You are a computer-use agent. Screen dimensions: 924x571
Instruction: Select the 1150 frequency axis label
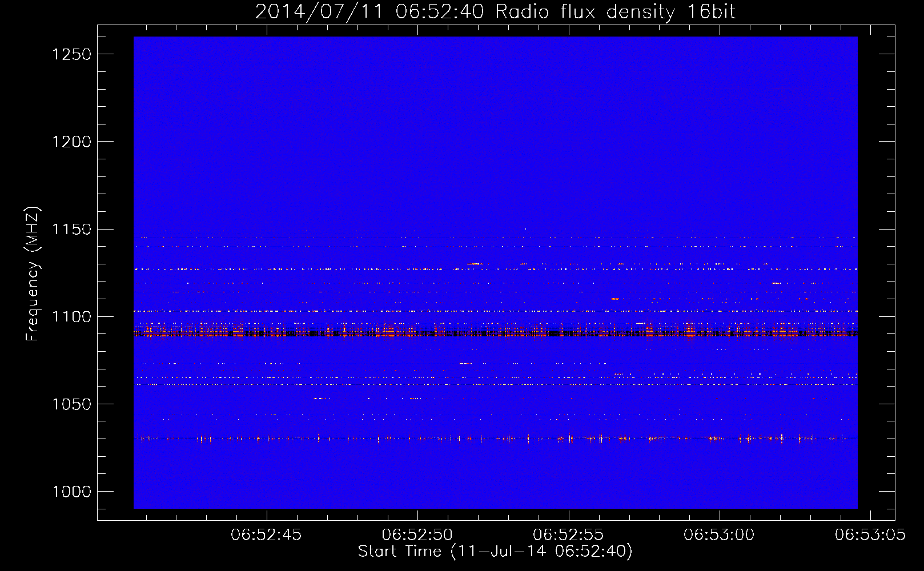pos(71,229)
